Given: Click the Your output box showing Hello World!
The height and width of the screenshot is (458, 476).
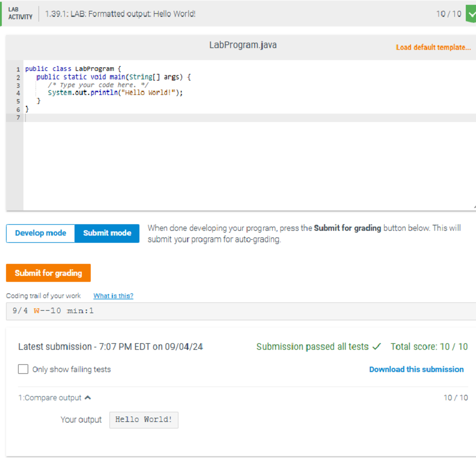Looking at the screenshot, I should [x=144, y=420].
